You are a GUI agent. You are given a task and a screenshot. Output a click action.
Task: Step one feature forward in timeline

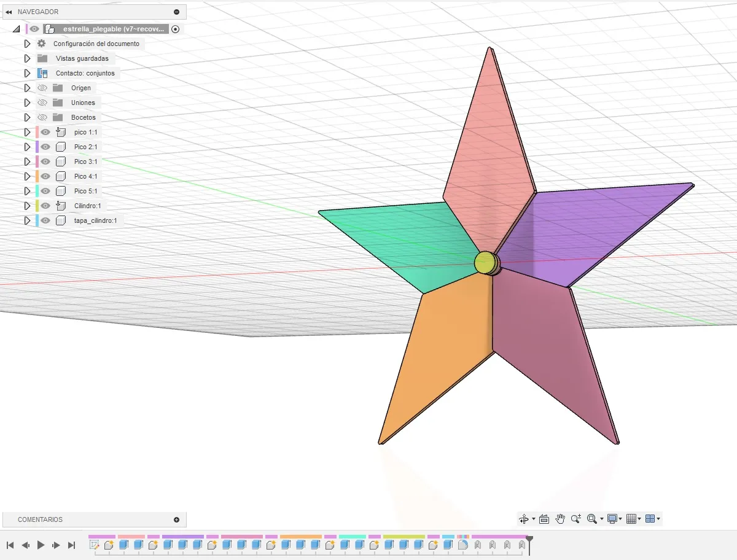57,545
